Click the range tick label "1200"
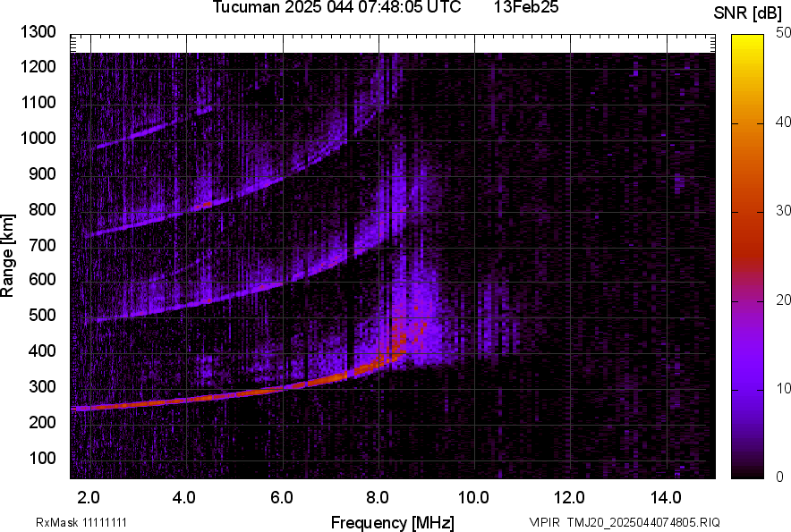Image resolution: width=791 pixels, height=532 pixels. click(38, 66)
